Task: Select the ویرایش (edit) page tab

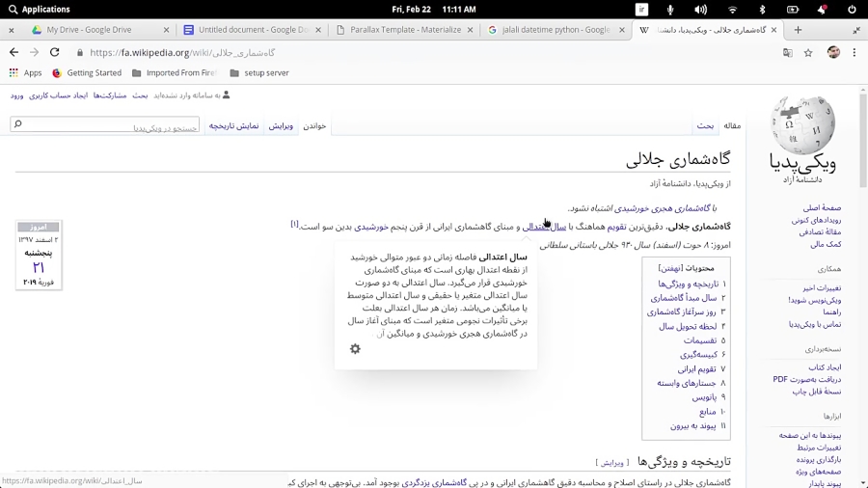Action: (x=281, y=125)
